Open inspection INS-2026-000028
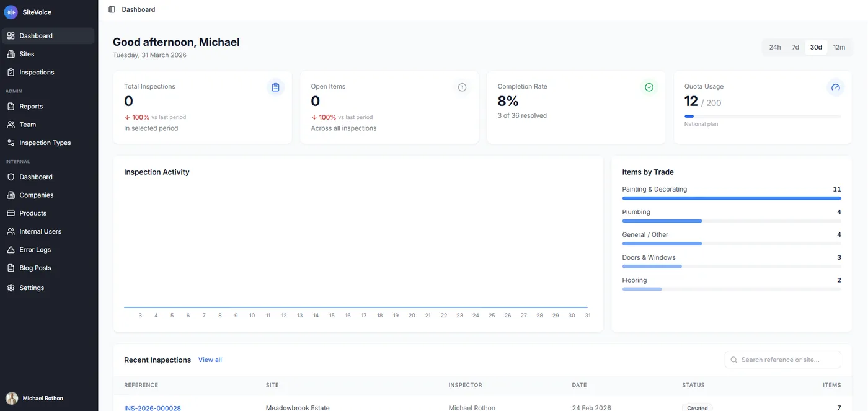868x411 pixels. click(x=153, y=408)
